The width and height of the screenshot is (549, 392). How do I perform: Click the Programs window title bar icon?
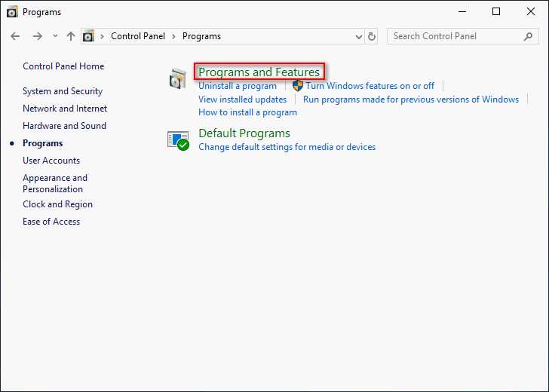[x=12, y=12]
